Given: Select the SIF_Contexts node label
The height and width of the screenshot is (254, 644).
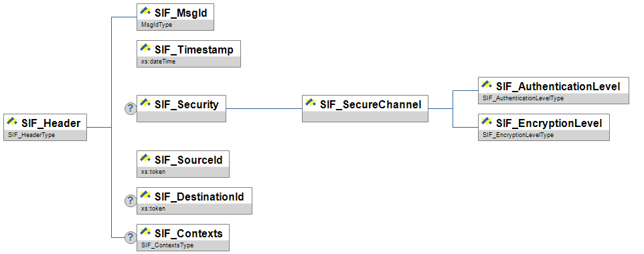Looking at the screenshot, I should pyautogui.click(x=189, y=233).
